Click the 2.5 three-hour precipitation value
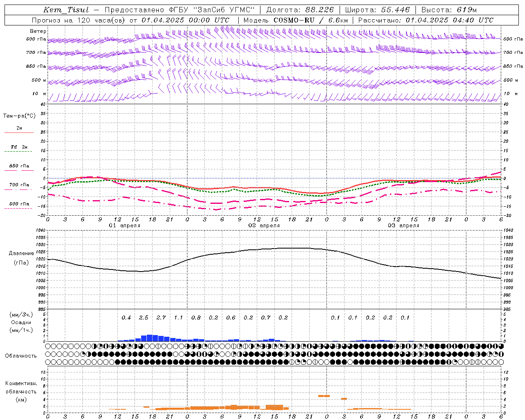Viewport: 525px width, 420px height. click(x=144, y=317)
